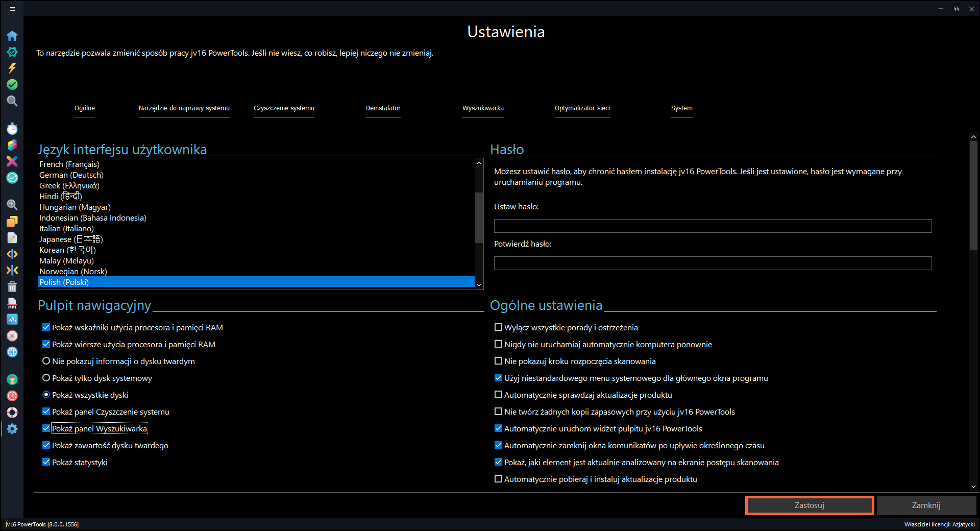Enable Automatycznie sprawdzaj aktualizacje produktu
Image resolution: width=980 pixels, height=531 pixels.
pos(498,395)
